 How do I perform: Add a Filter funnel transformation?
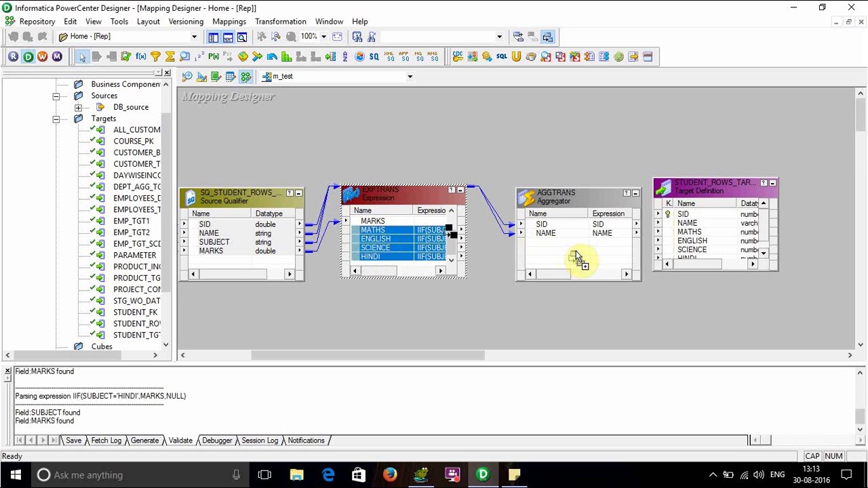155,57
